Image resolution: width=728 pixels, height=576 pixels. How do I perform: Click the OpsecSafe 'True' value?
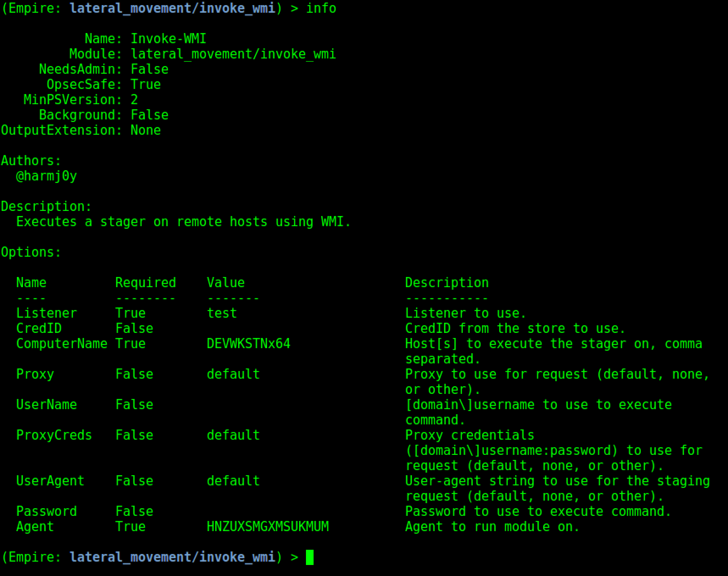pyautogui.click(x=145, y=84)
